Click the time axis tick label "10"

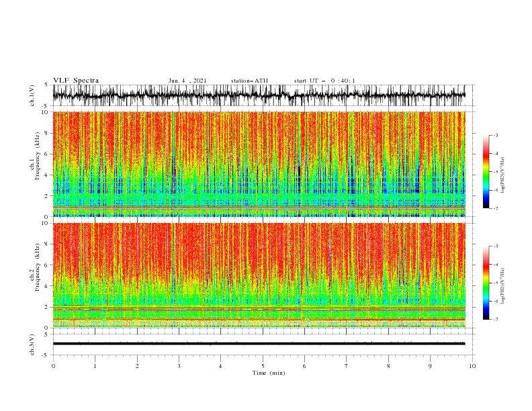pyautogui.click(x=472, y=366)
